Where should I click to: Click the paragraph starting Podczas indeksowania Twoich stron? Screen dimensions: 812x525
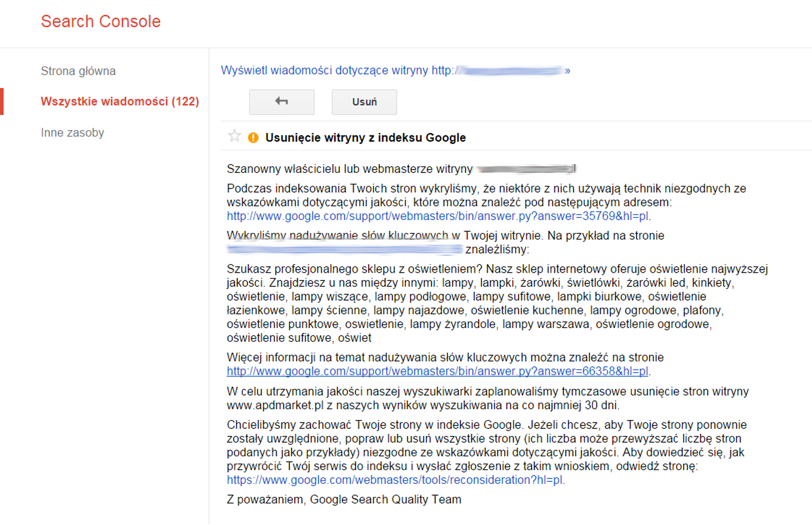(486, 202)
